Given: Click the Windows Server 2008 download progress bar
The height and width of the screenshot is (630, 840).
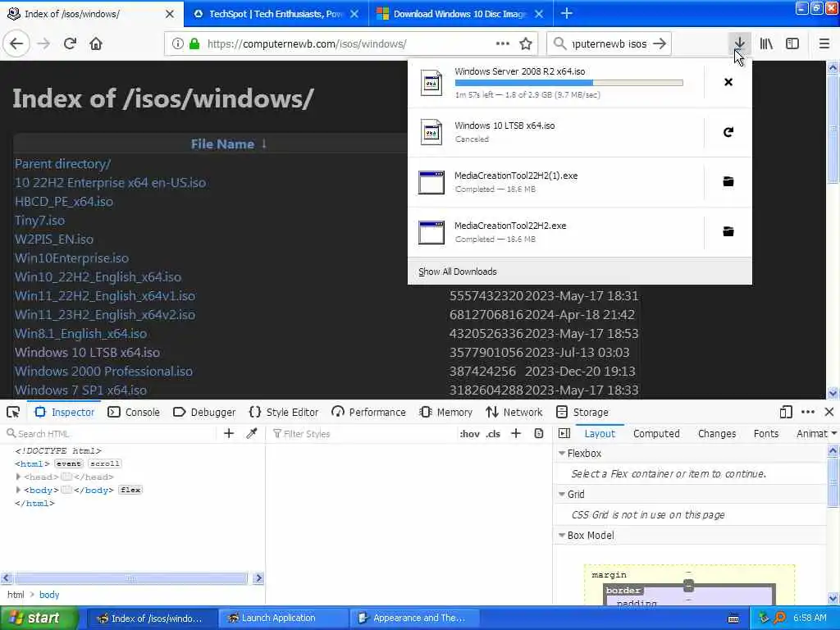Looking at the screenshot, I should pyautogui.click(x=569, y=83).
